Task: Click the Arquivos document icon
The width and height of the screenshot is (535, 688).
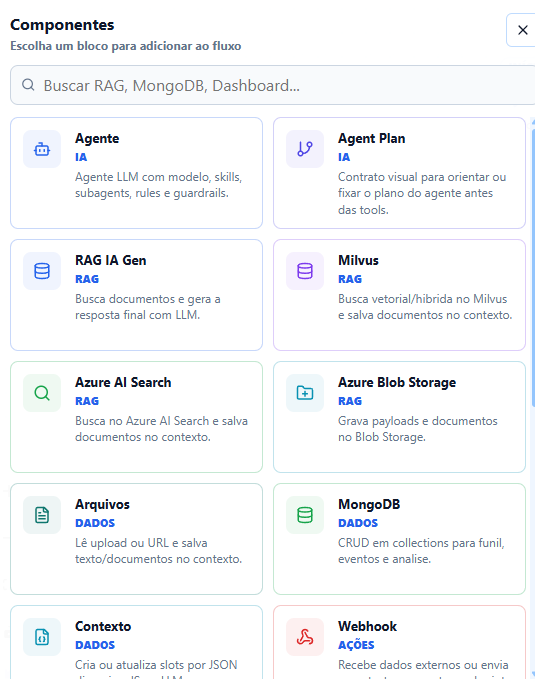Action: (x=42, y=515)
